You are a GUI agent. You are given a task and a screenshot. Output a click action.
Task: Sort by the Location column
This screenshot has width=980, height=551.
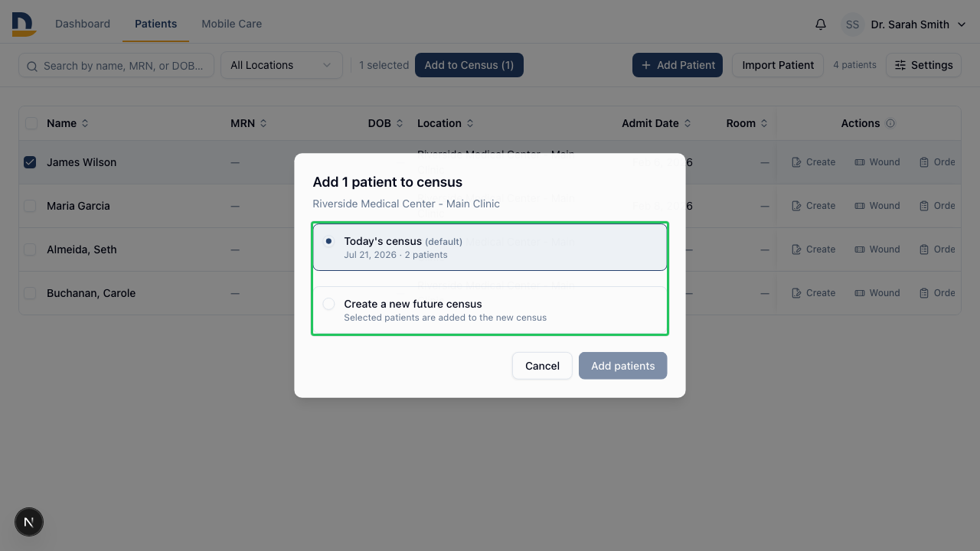coord(446,123)
